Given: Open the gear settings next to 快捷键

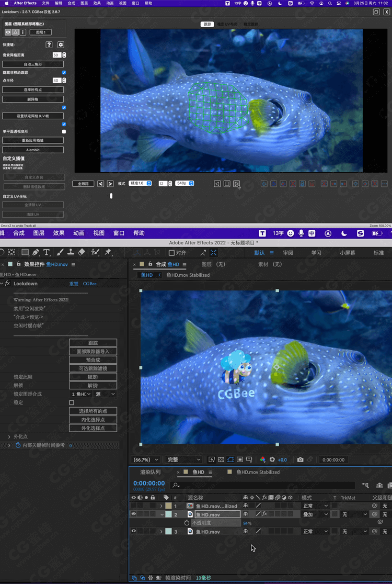Looking at the screenshot, I should tap(61, 44).
